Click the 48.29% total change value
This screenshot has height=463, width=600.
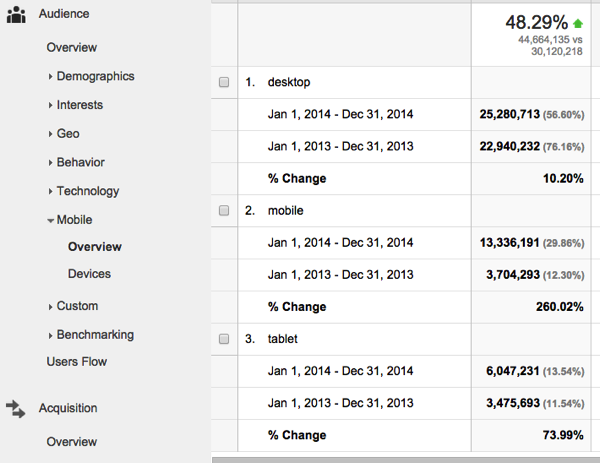coord(536,23)
